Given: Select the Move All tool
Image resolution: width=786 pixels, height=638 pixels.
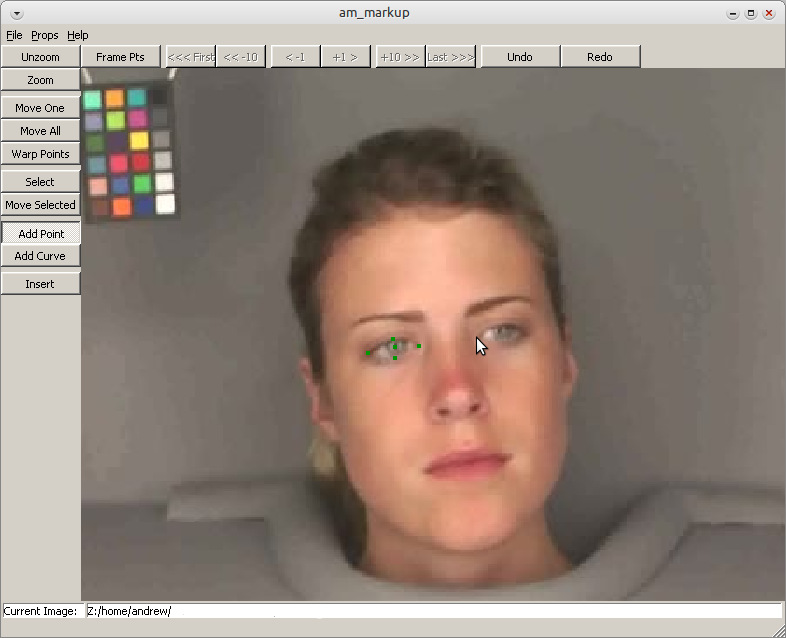Looking at the screenshot, I should 40,131.
